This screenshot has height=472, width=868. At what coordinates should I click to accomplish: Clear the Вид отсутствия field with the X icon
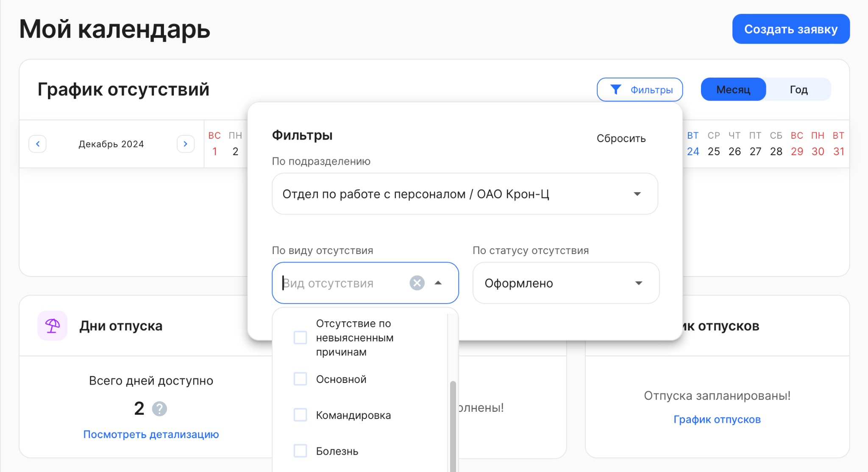point(417,283)
